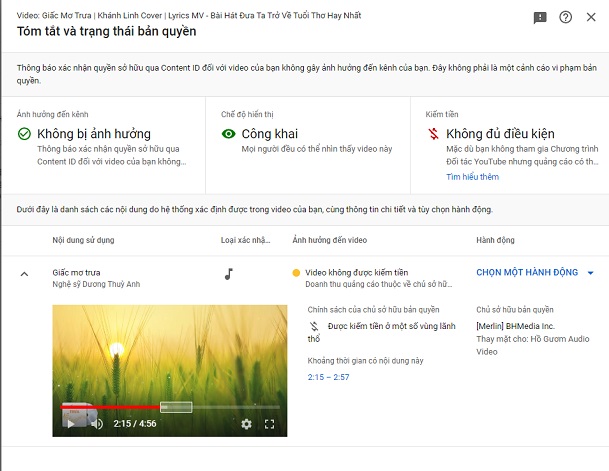Click the policy crossed-out dollar icon
The image size is (609, 471).
pos(314,327)
